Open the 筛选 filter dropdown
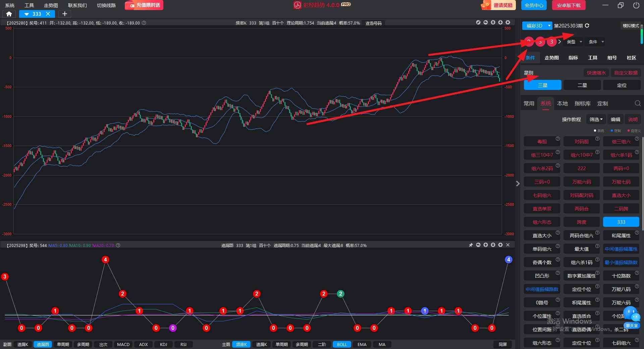644x349 pixels. tap(596, 119)
